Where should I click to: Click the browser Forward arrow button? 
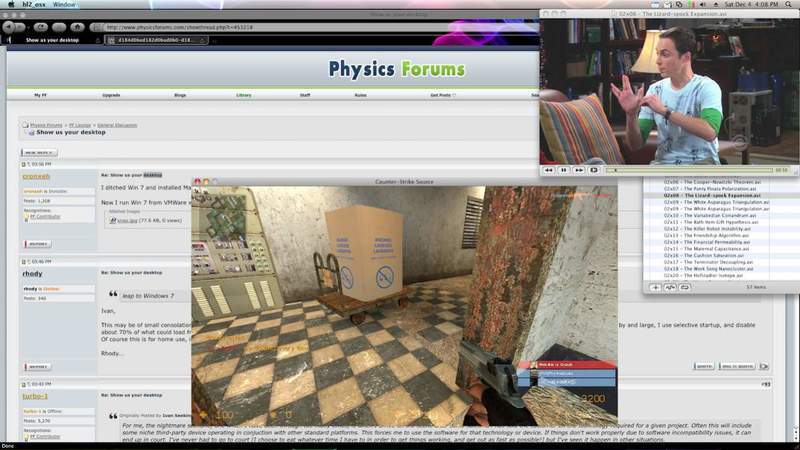point(20,27)
